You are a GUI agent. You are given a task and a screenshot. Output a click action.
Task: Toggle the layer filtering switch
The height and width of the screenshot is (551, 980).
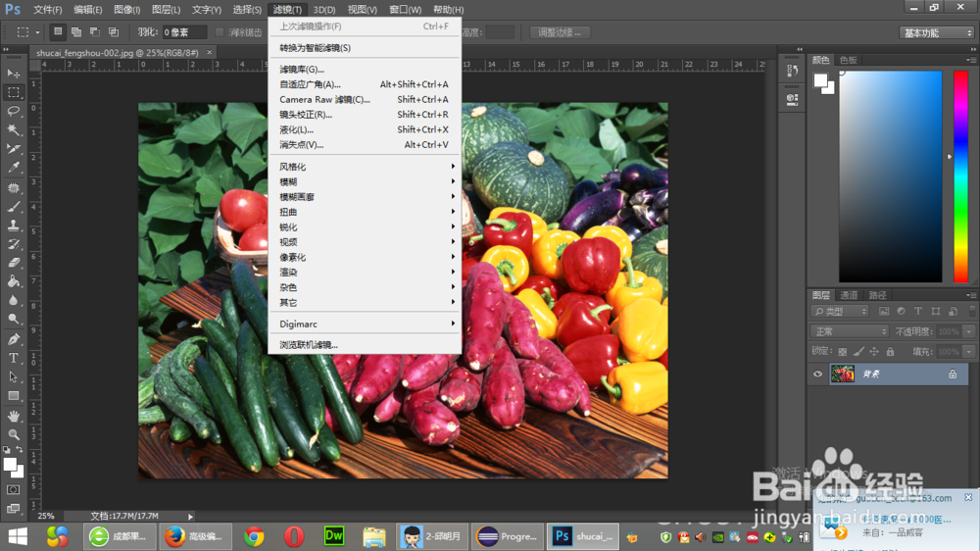tap(972, 310)
